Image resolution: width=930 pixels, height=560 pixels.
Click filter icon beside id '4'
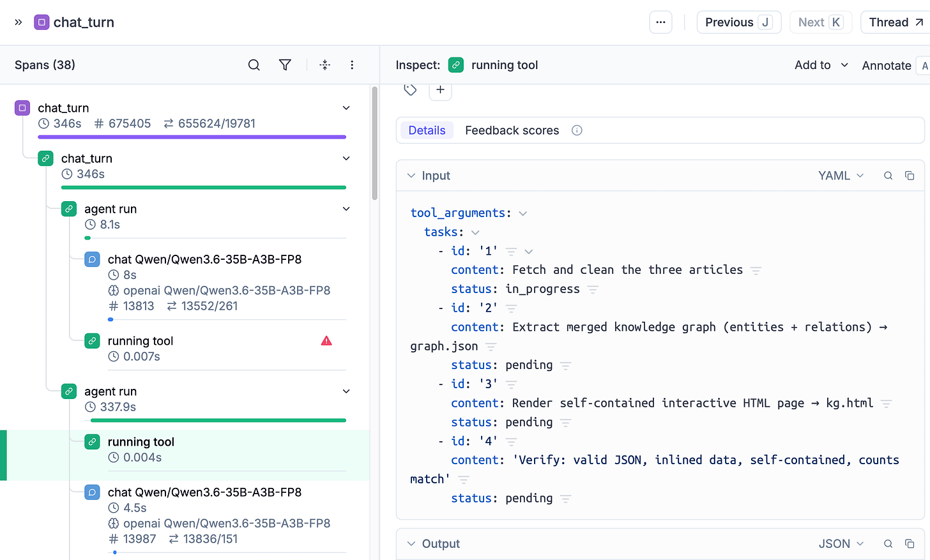click(x=511, y=441)
